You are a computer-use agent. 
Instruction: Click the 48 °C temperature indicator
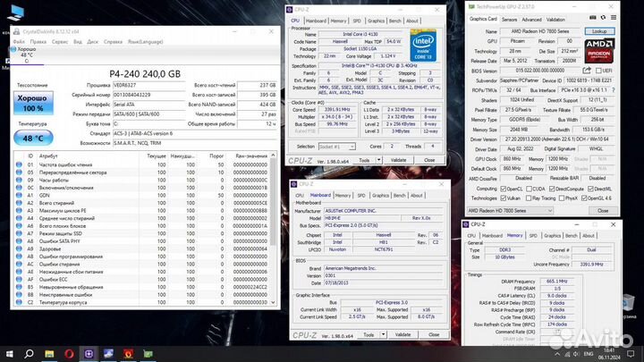click(x=33, y=139)
